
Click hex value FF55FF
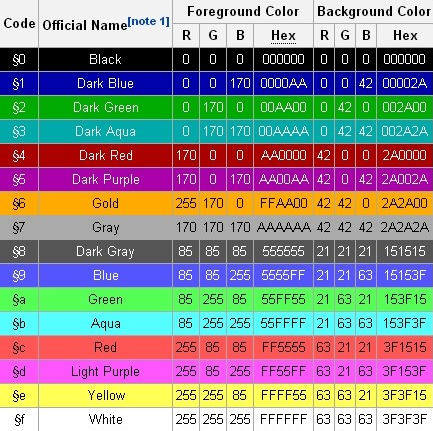(283, 371)
